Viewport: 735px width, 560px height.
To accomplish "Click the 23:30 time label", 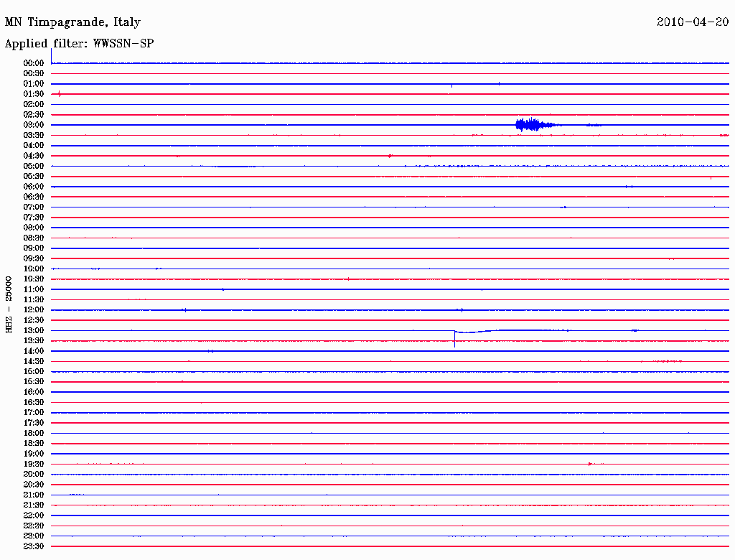I will coord(34,546).
